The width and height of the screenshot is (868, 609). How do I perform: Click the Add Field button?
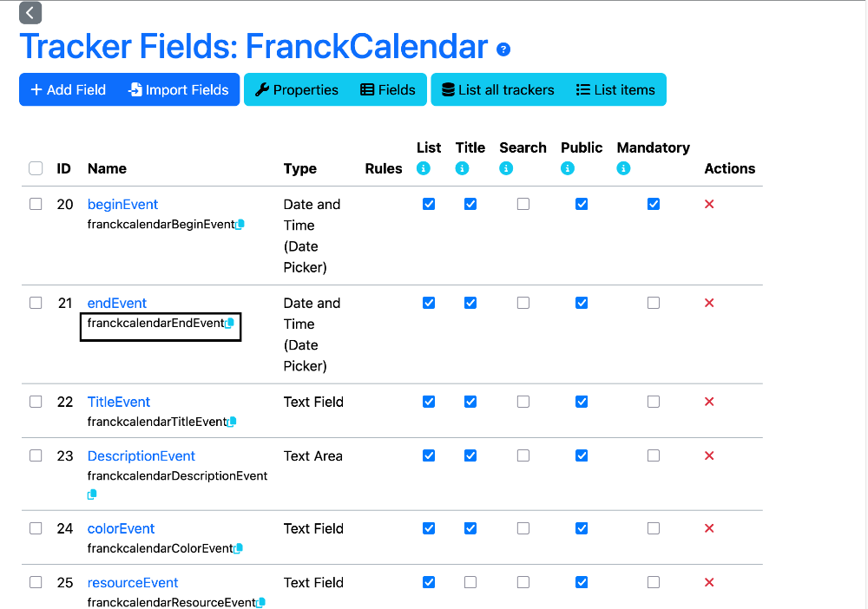pos(68,89)
